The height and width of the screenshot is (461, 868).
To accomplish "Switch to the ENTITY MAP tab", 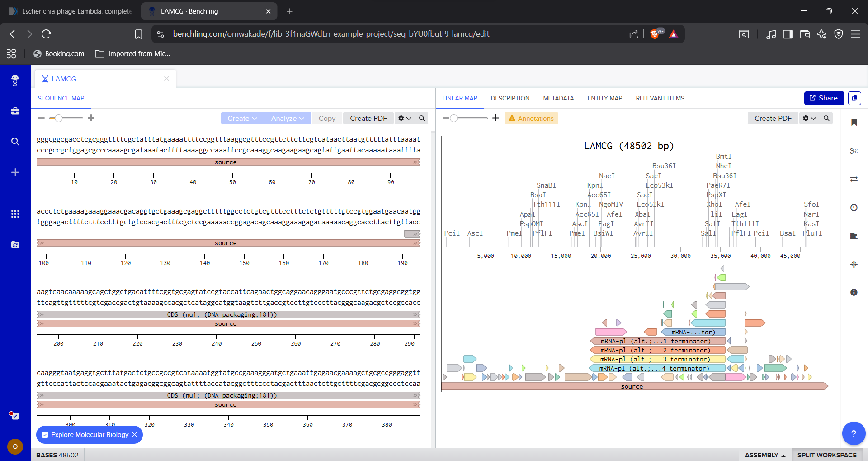I will tap(604, 98).
